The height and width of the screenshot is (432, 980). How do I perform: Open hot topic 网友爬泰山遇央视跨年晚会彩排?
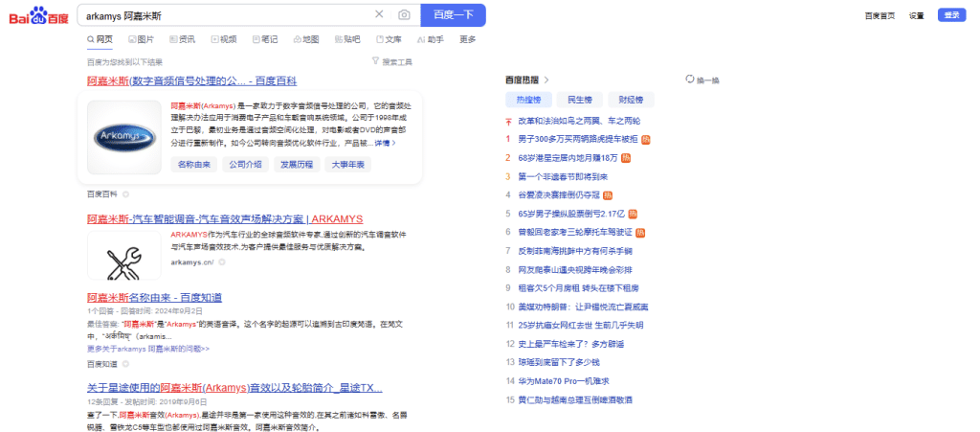[x=575, y=269]
